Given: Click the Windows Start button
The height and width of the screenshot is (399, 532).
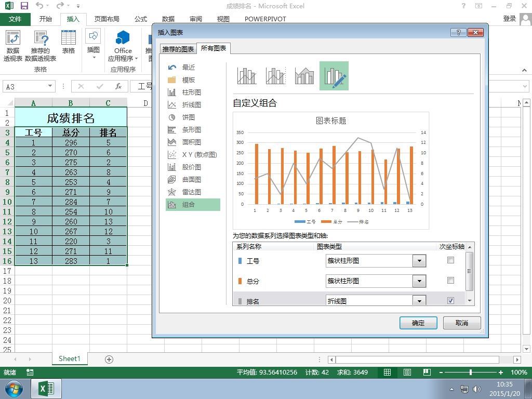Looking at the screenshot, I should point(14,389).
